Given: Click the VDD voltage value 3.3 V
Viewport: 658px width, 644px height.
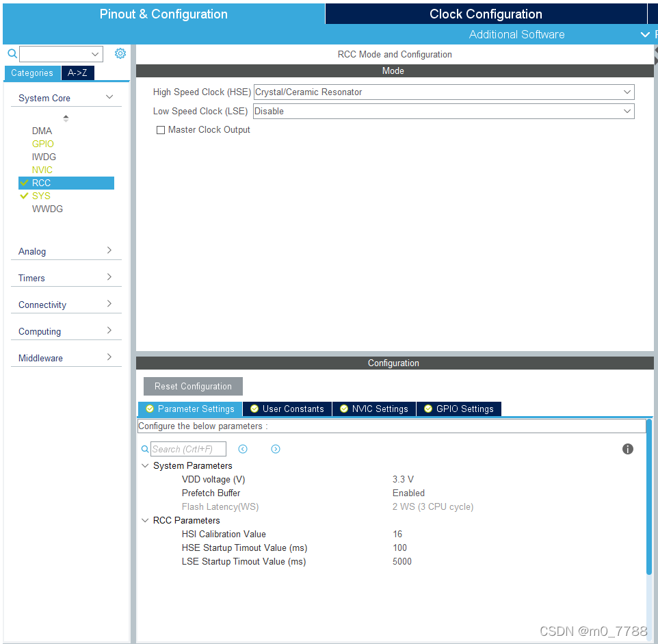Looking at the screenshot, I should click(403, 480).
